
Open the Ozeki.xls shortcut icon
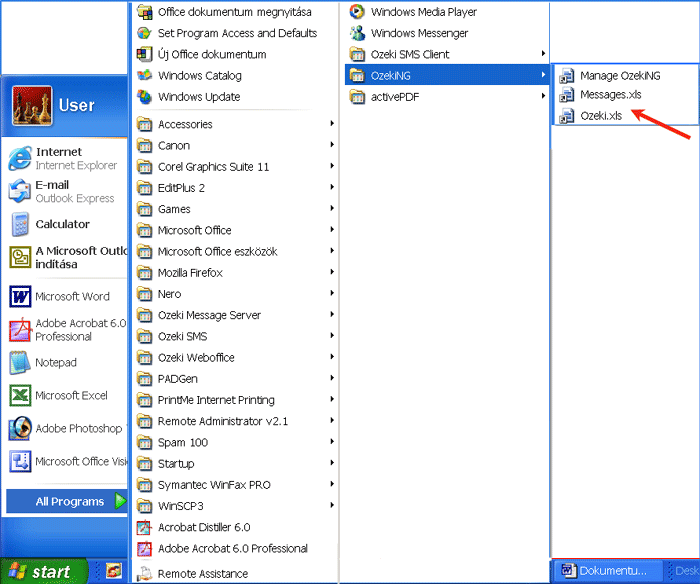tap(567, 116)
